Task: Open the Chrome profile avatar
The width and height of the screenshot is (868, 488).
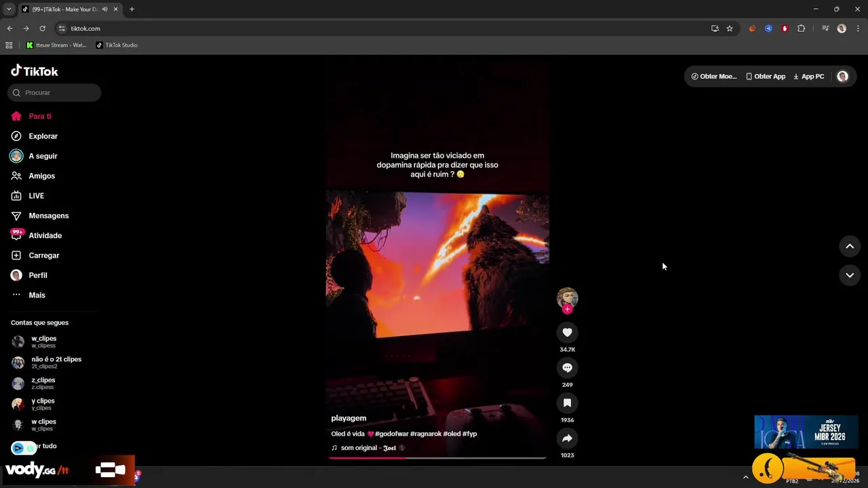Action: [842, 28]
